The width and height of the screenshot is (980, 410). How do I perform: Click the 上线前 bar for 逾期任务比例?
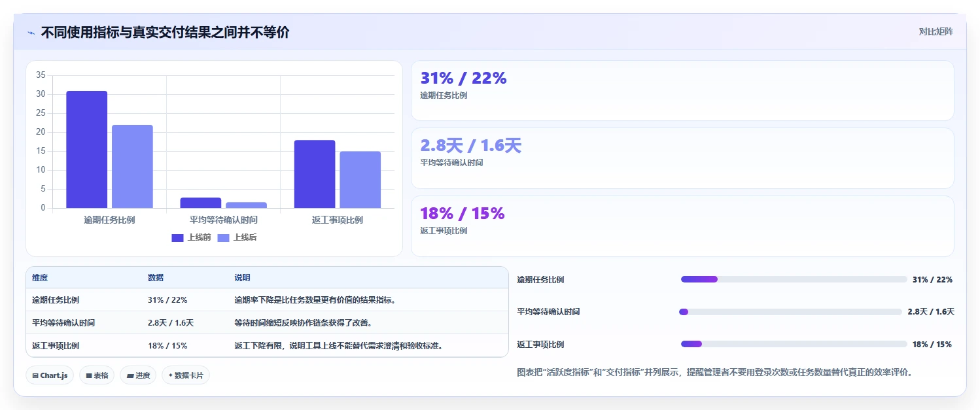tap(86, 150)
